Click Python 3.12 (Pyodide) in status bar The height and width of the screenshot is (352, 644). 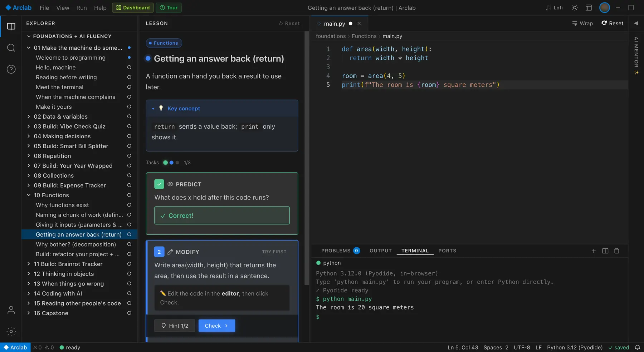[x=575, y=347]
